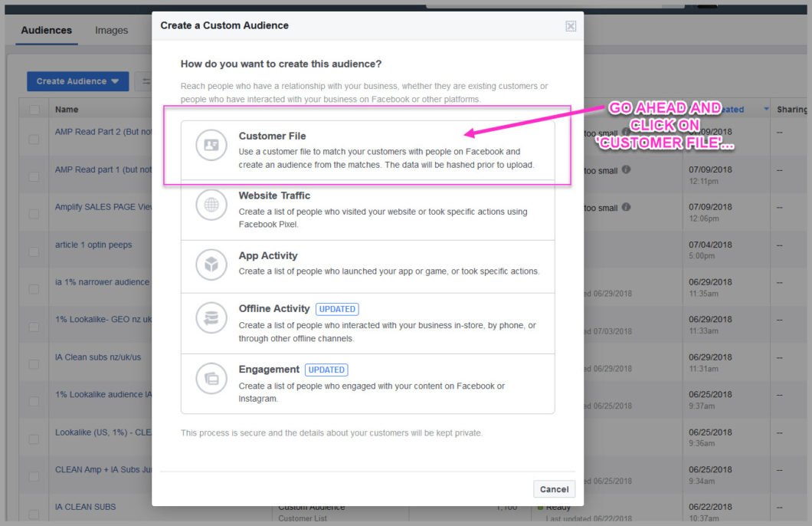812x526 pixels.
Task: Click the 06/25/2018 9:36am date cell
Action: pos(711,438)
